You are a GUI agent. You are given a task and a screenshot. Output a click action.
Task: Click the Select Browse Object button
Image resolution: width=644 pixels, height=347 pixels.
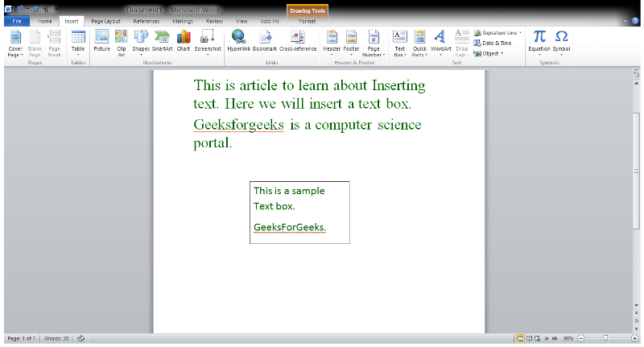click(636, 320)
